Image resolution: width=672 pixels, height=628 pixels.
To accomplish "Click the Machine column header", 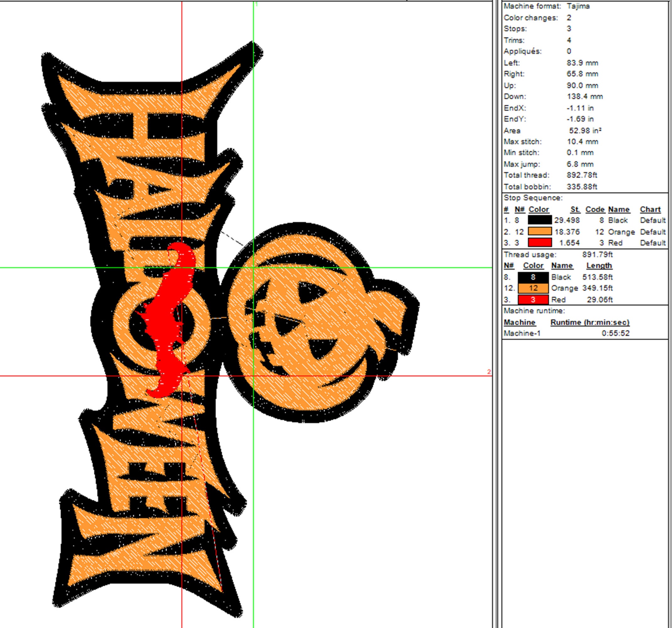I will 519,322.
